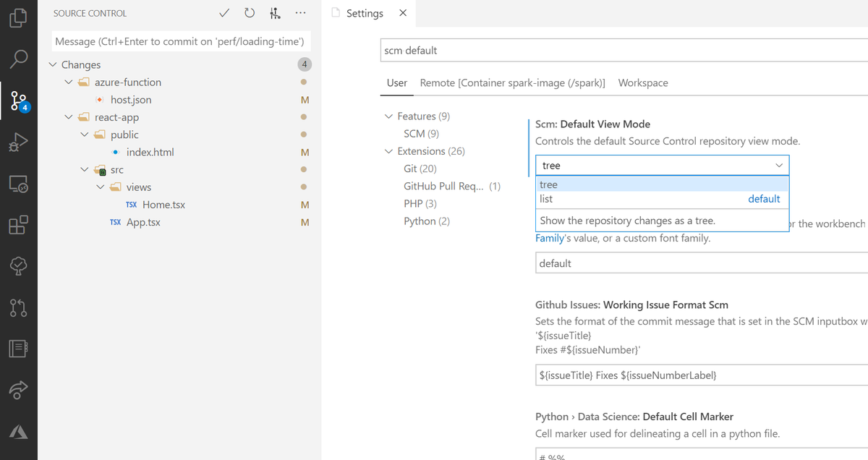Screen dimensions: 868x460
Task: Open the Azure view at the bottom
Action: (19, 431)
